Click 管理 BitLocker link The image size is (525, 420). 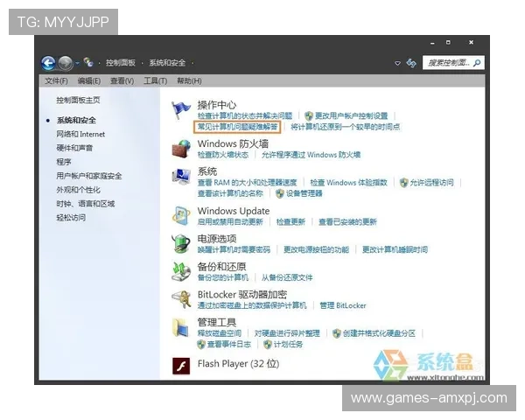click(343, 305)
